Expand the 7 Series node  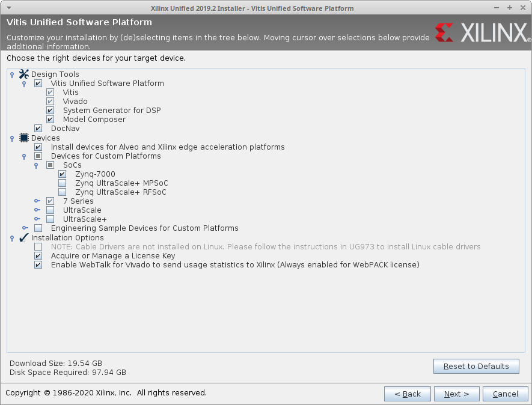pyautogui.click(x=37, y=201)
